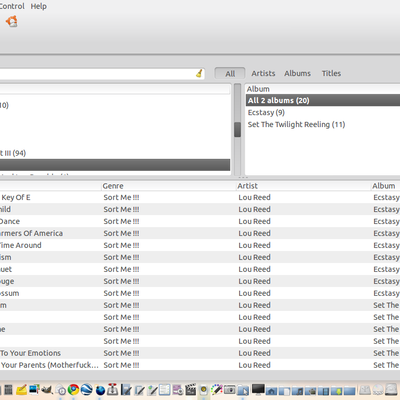Viewport: 400px width, 400px height.
Task: Click Lou Reed in 'To Your Emotions' row
Action: [254, 353]
